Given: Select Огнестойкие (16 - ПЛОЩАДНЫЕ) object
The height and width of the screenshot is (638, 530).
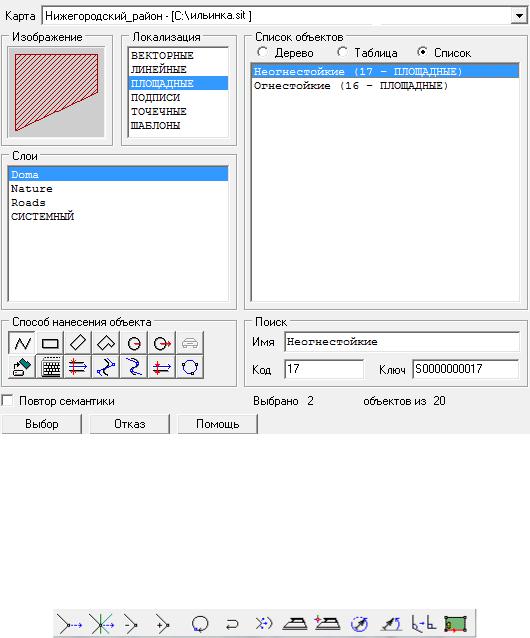Looking at the screenshot, I should click(385, 85).
